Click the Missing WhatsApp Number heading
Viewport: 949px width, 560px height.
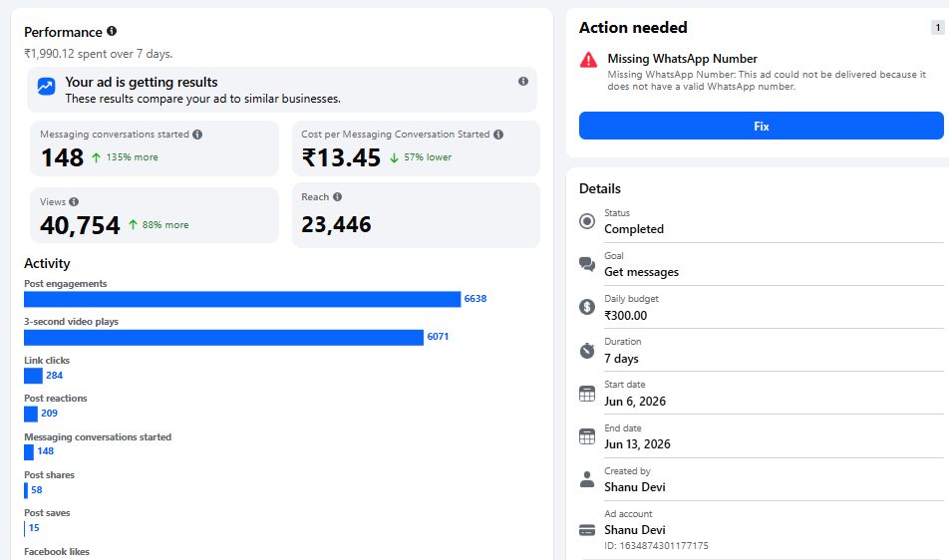pos(682,59)
